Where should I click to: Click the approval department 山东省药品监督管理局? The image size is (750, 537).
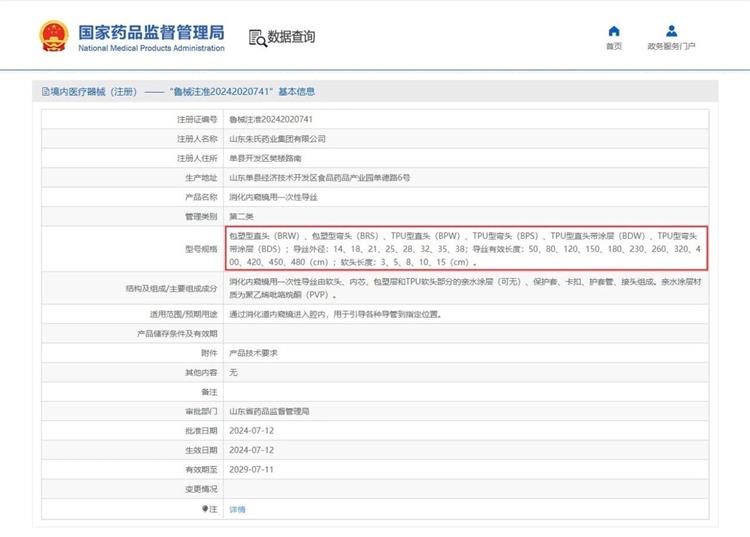[x=269, y=411]
